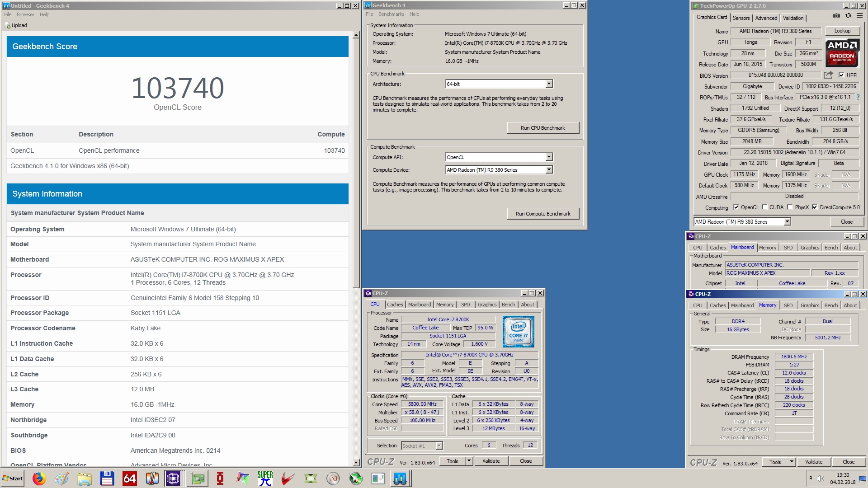Click the gauge dial taskbar icon
This screenshot has width=868, height=488.
(333, 478)
